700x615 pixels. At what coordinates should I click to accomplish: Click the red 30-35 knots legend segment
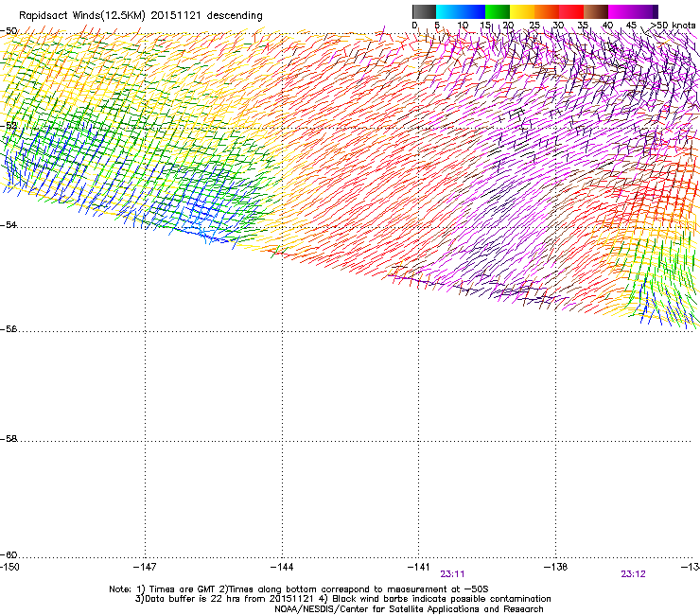pos(571,11)
